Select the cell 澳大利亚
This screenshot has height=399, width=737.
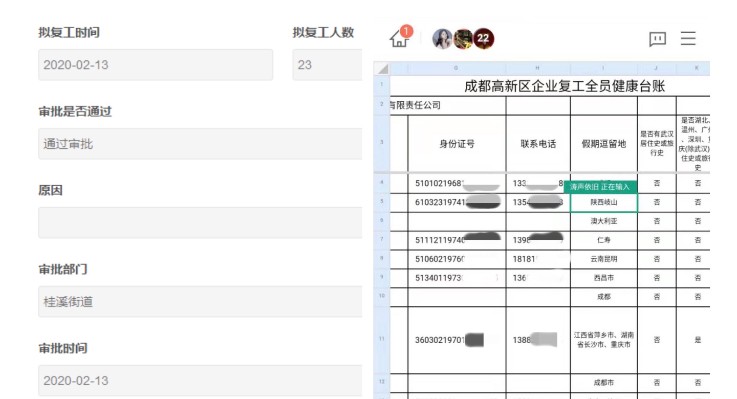point(604,221)
